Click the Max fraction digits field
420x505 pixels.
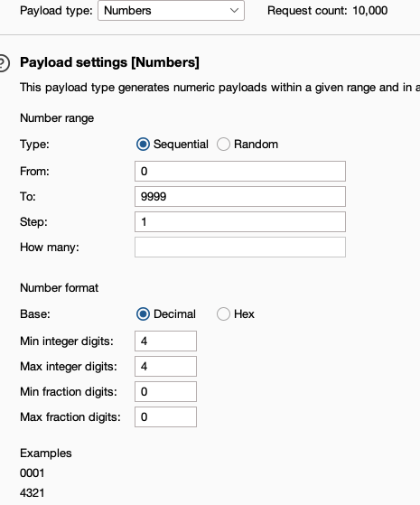[x=165, y=417]
